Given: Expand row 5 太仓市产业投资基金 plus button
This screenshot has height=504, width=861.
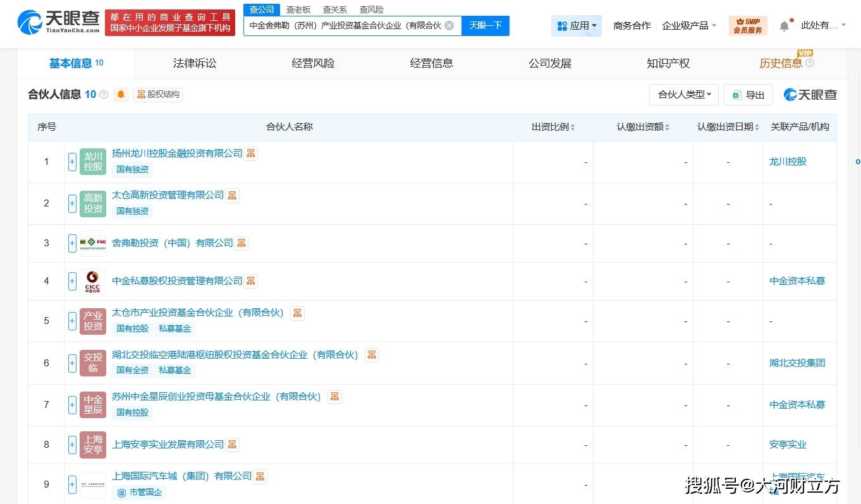Looking at the screenshot, I should [x=72, y=321].
